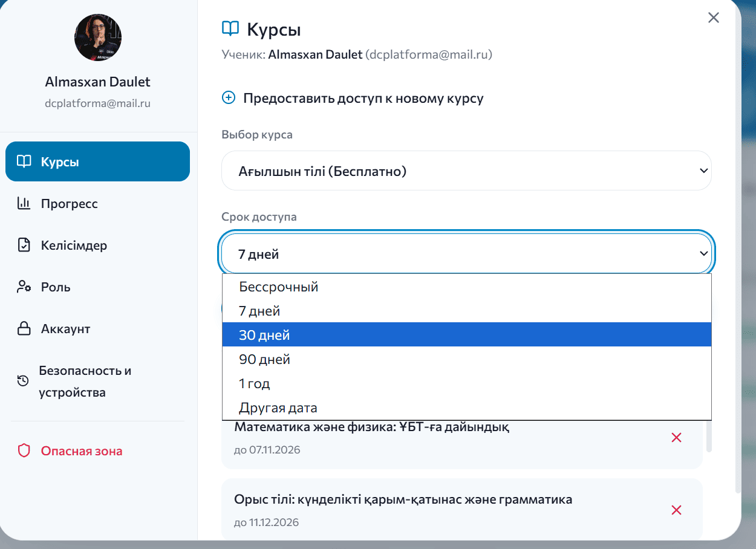The image size is (756, 549).
Task: Select the Другая дата option
Action: click(x=466, y=408)
